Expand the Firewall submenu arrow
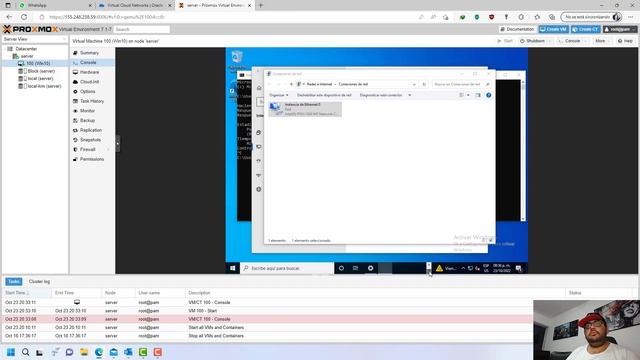This screenshot has height=360, width=640. [109, 150]
